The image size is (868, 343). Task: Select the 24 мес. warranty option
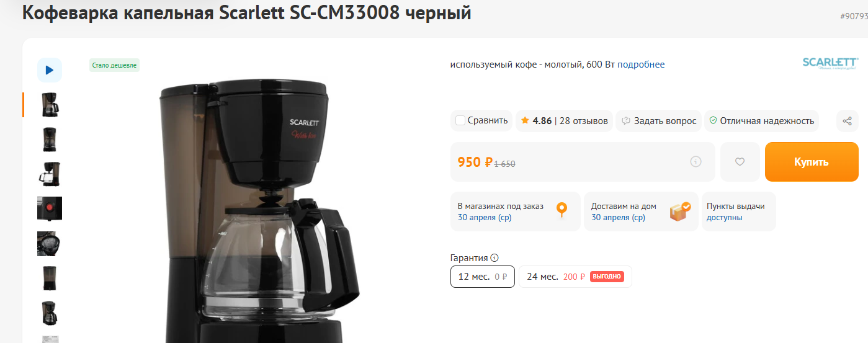click(x=575, y=277)
